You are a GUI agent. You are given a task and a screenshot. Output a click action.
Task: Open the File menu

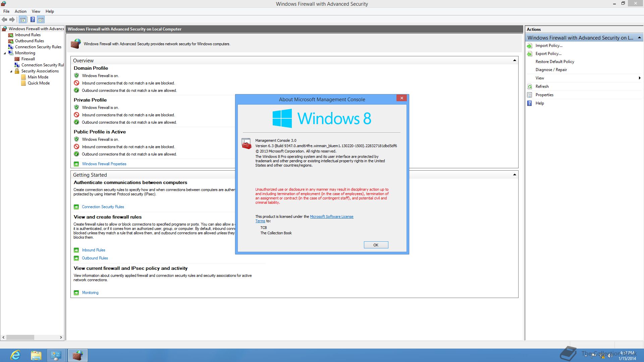(x=6, y=11)
